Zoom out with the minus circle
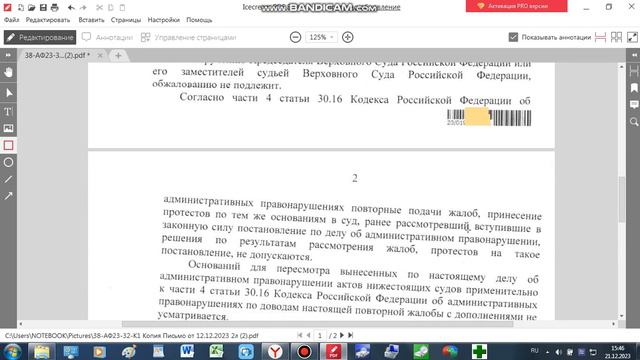Viewport: 640px width, 360px height. pyautogui.click(x=295, y=37)
